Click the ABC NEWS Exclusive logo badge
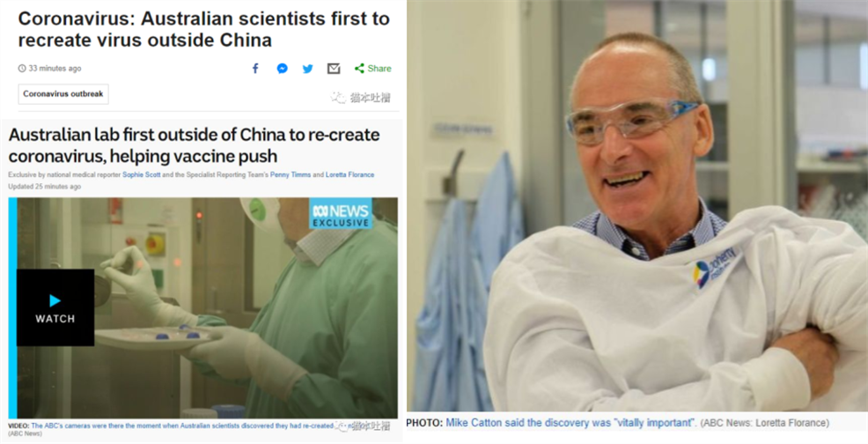This screenshot has width=868, height=444. (x=341, y=214)
